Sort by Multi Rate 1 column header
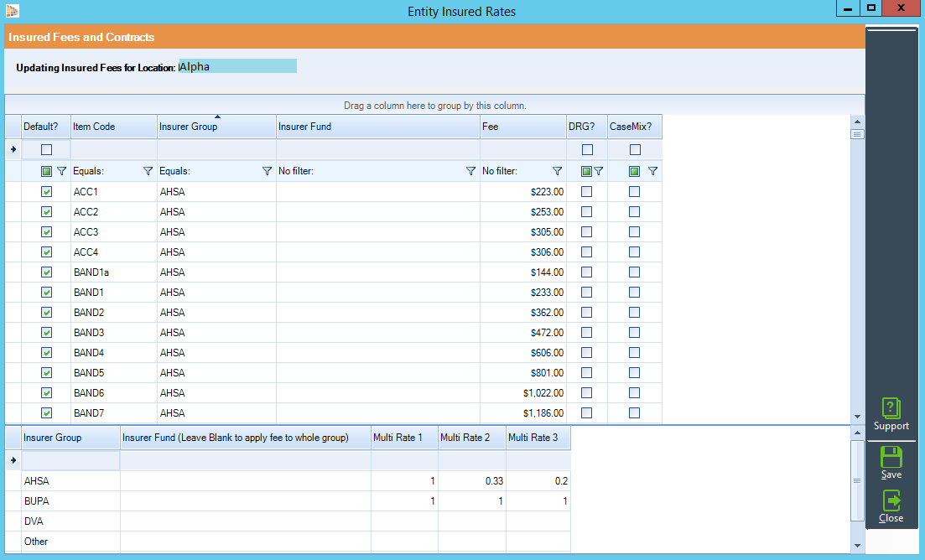This screenshot has height=560, width=925. tap(405, 438)
